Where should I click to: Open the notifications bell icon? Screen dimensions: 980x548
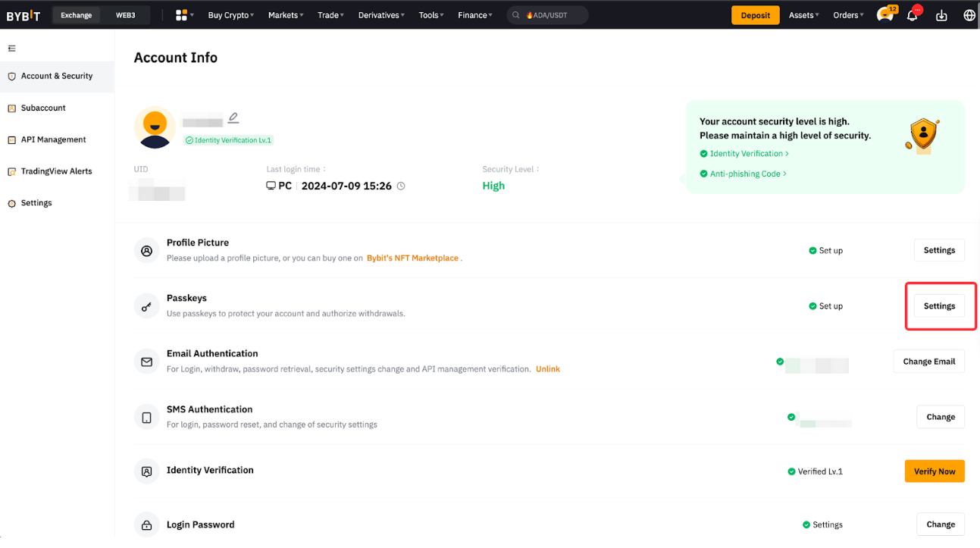(912, 15)
